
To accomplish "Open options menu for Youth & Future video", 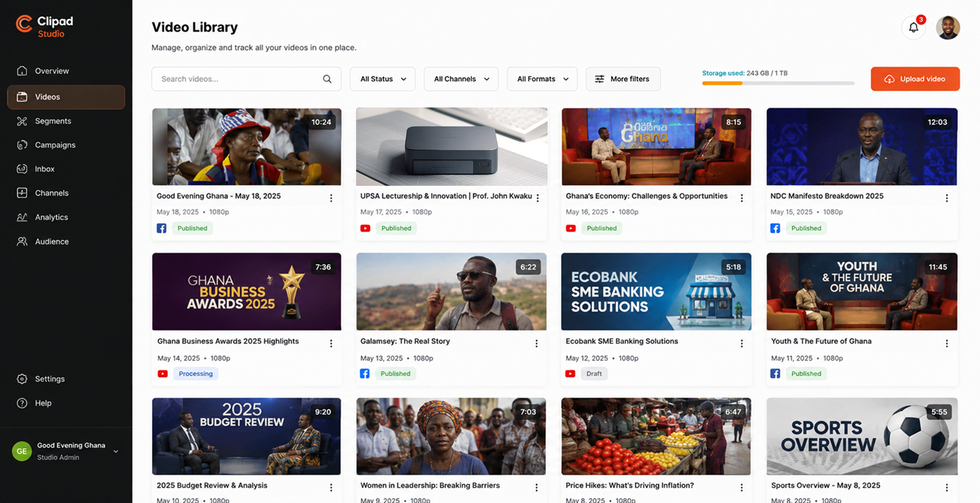I will [946, 344].
